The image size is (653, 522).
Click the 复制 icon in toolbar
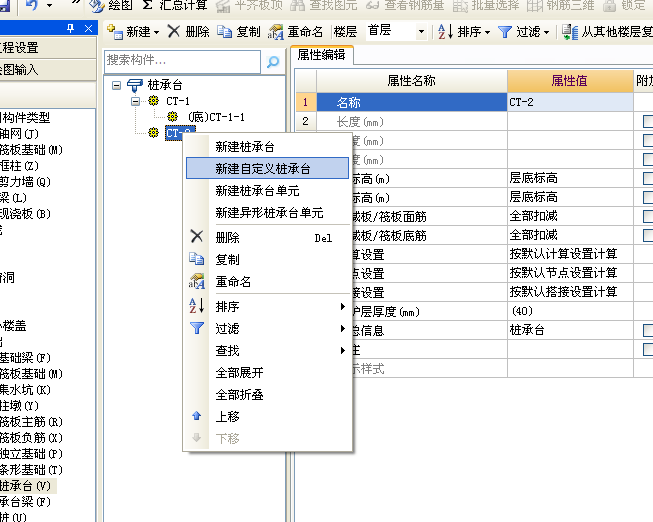click(224, 32)
